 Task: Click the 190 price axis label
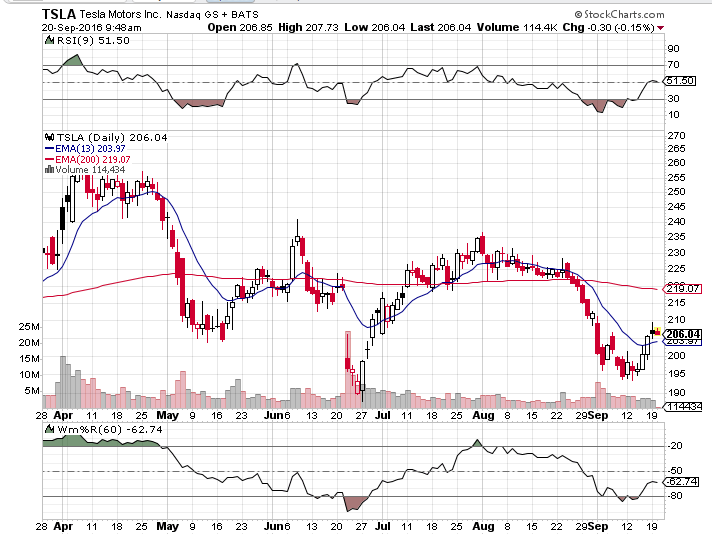pos(676,392)
